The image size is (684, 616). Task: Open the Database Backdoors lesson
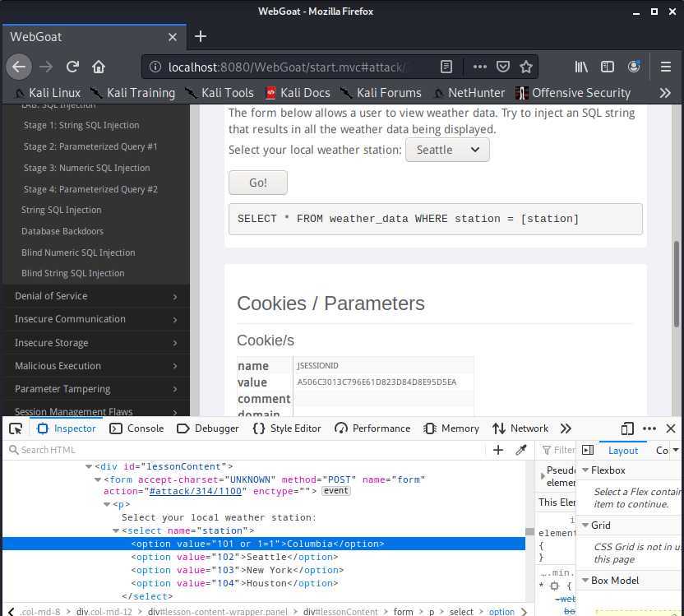(x=62, y=231)
